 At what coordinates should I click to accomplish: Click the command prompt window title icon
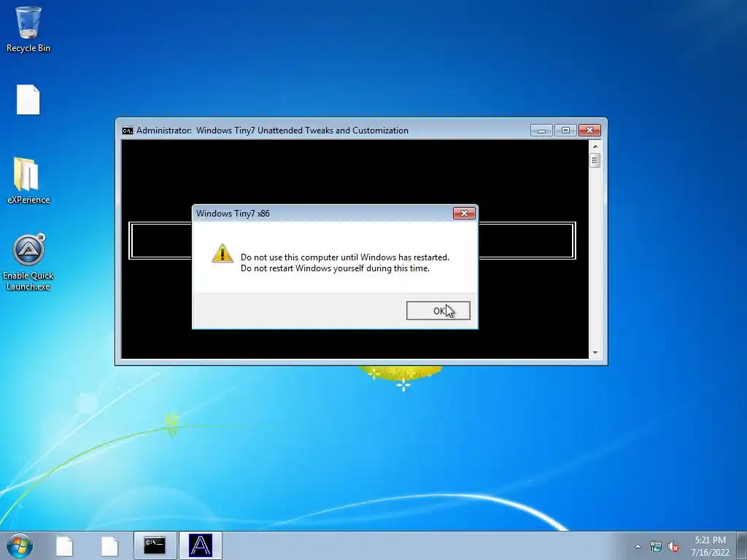(127, 131)
